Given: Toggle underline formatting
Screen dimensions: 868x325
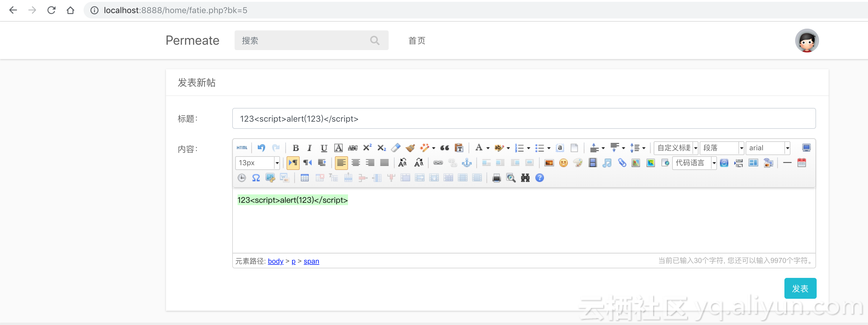Looking at the screenshot, I should point(324,148).
